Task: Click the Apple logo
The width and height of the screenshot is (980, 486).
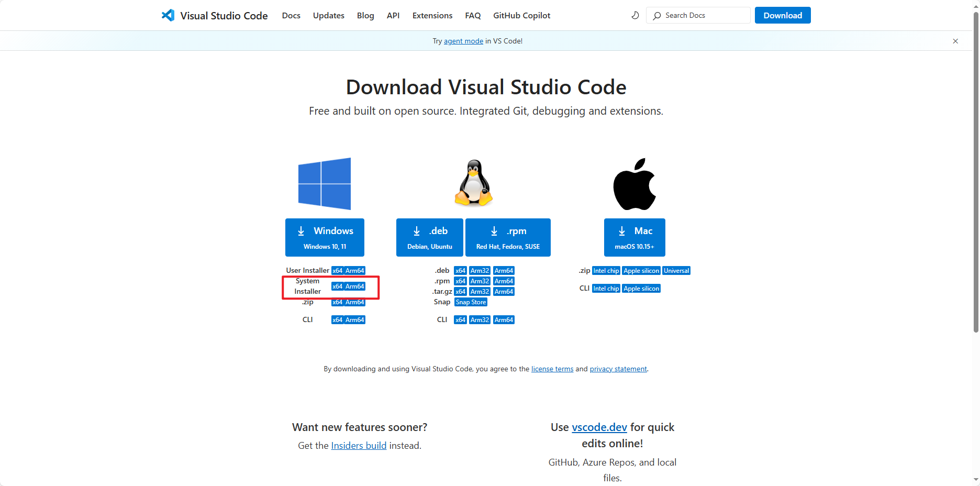Action: pos(634,184)
